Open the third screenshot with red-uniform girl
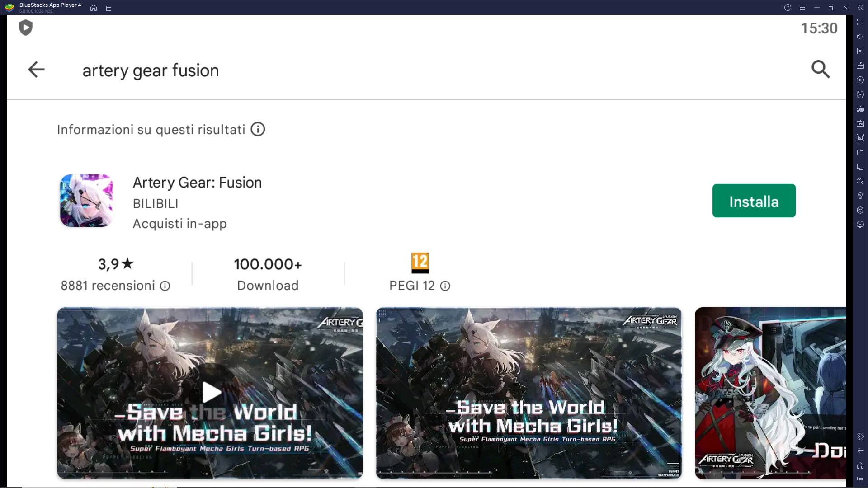868x488 pixels. [x=770, y=393]
